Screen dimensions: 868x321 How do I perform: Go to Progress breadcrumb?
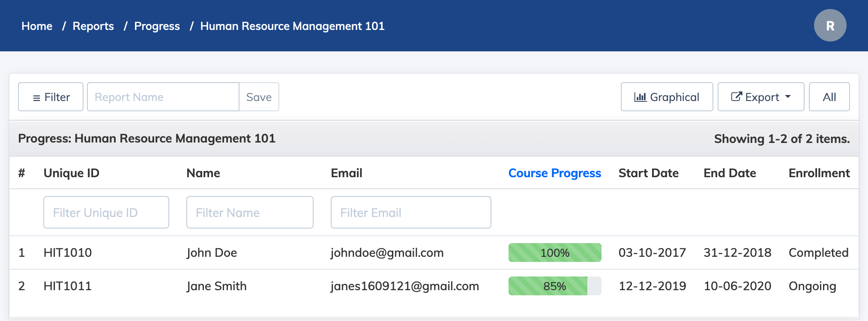157,26
